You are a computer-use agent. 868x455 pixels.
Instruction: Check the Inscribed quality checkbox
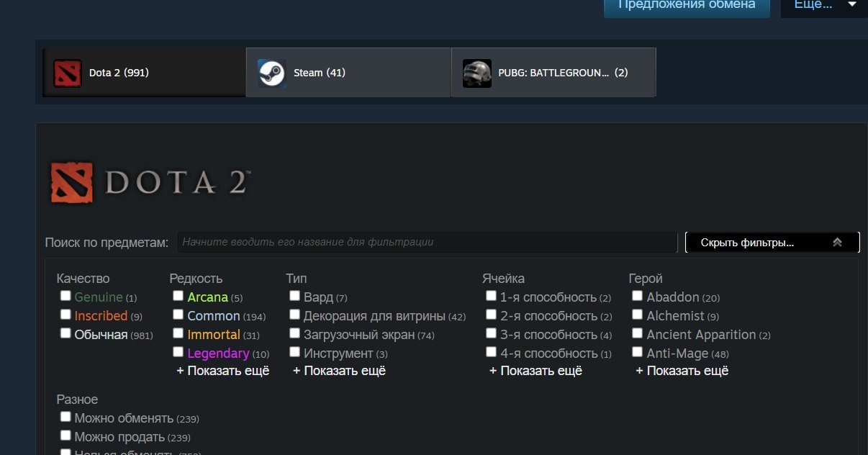[x=65, y=315]
